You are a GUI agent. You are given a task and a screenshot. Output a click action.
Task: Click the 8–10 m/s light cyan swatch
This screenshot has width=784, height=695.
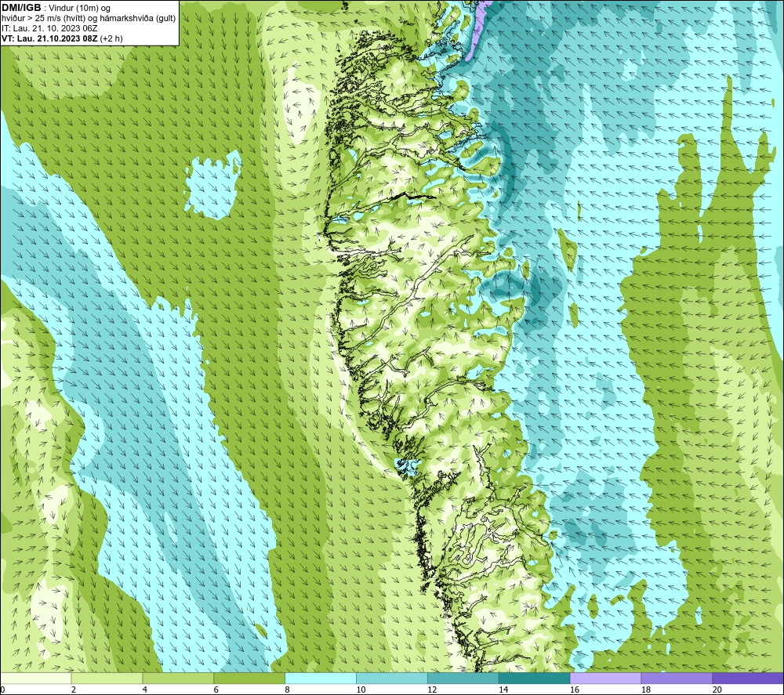(321, 678)
